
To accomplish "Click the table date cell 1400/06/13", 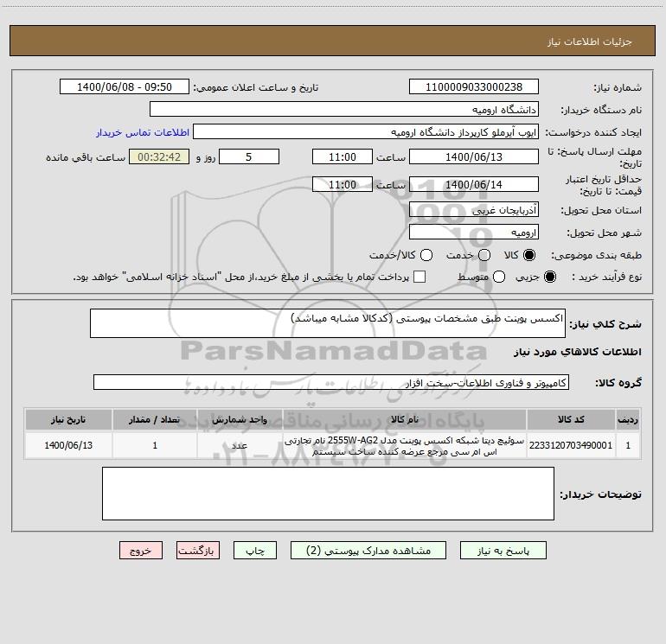I will [68, 445].
